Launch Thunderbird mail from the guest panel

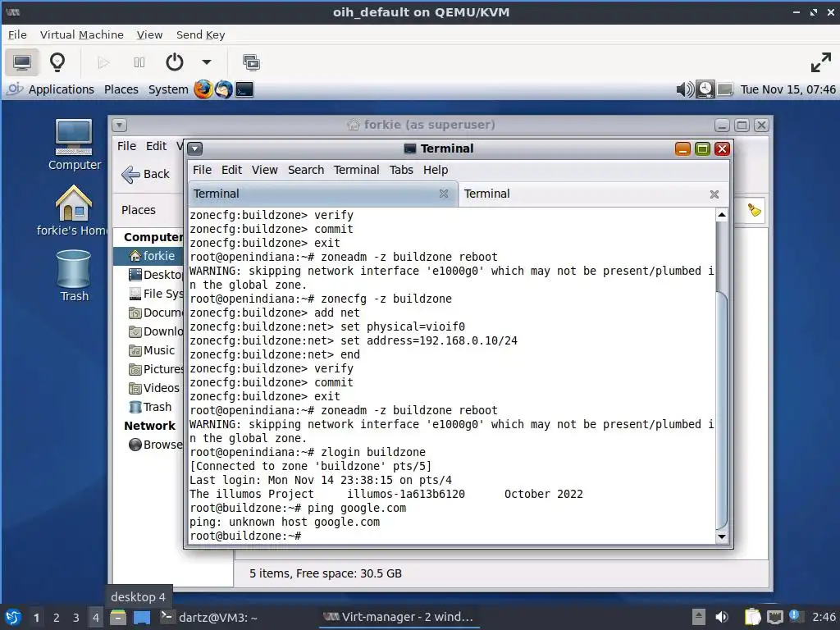tap(224, 89)
